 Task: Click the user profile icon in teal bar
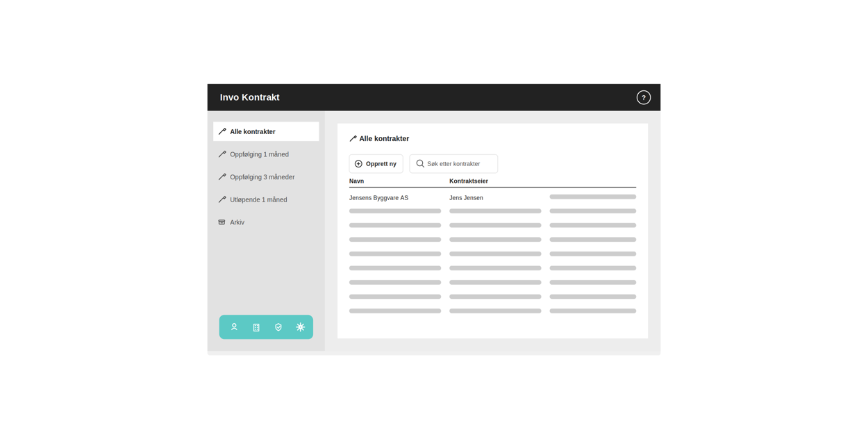[x=234, y=327]
